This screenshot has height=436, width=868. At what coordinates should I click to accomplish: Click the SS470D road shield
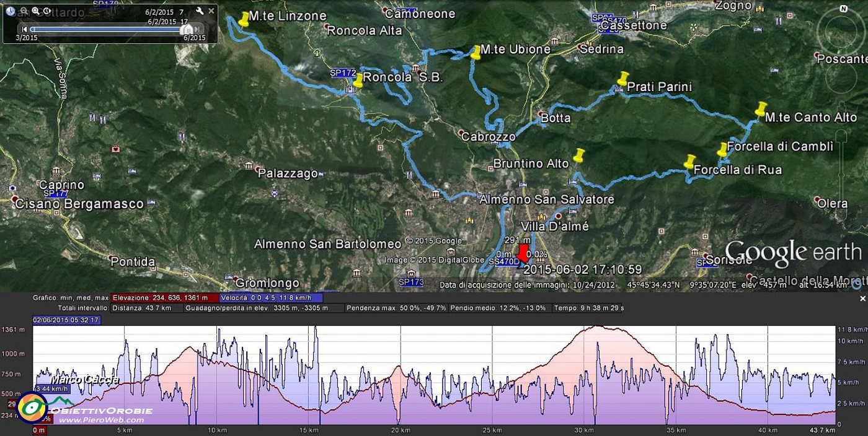pos(504,262)
